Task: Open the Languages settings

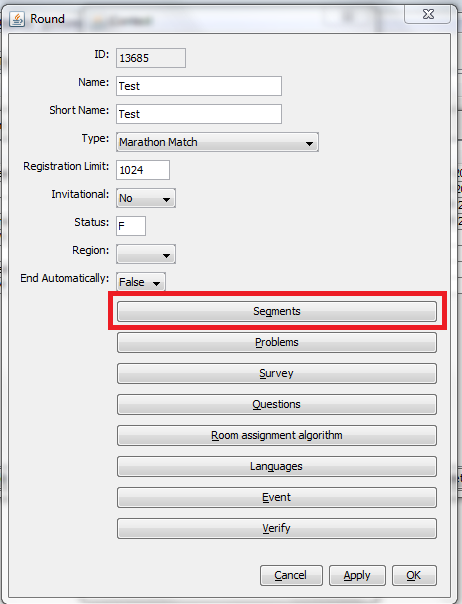Action: (x=277, y=466)
